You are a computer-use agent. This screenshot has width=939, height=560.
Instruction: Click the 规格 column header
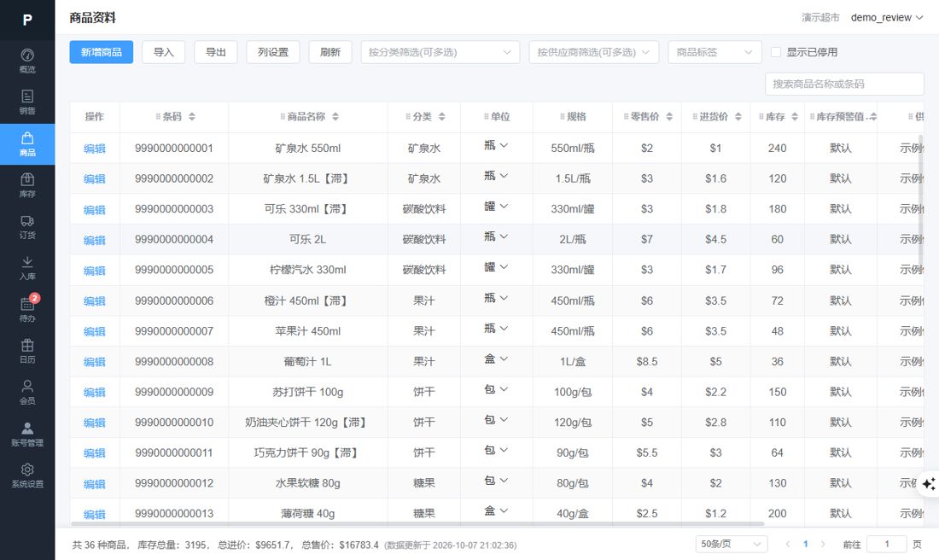(573, 117)
